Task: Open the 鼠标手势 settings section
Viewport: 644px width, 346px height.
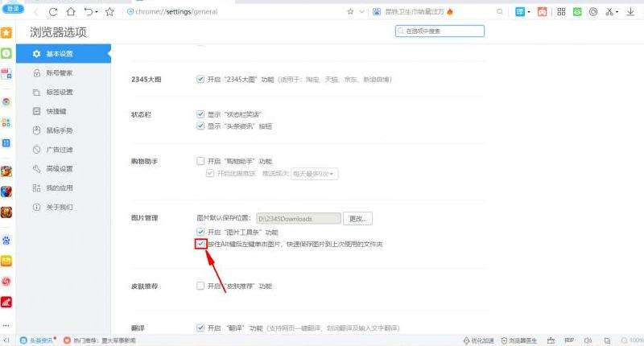Action: (x=58, y=130)
